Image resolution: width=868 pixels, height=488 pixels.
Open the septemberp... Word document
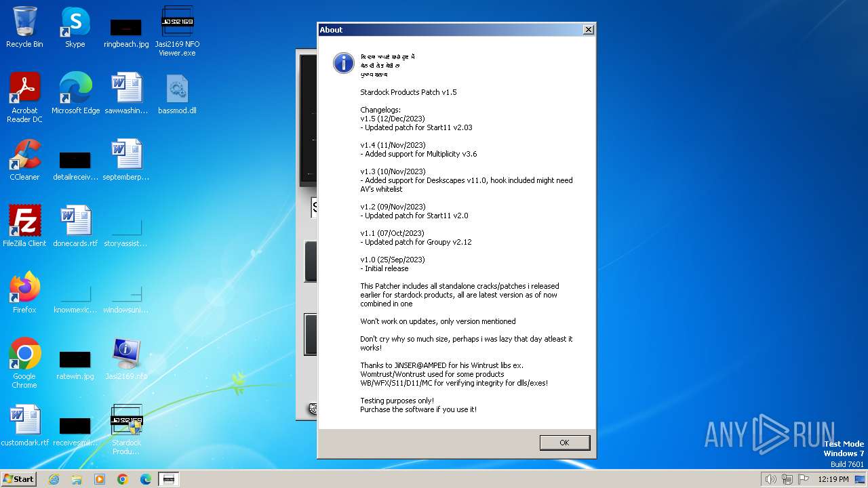(126, 160)
